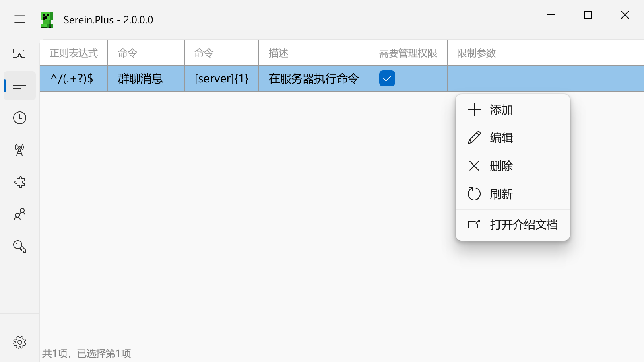Choose 添加 from the context menu
This screenshot has height=362, width=644.
(x=513, y=110)
